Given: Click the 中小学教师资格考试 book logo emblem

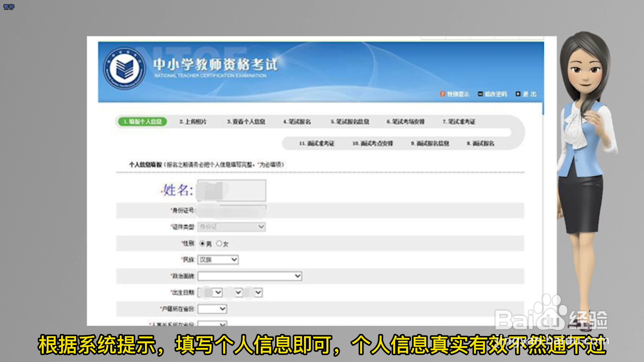Looking at the screenshot, I should (125, 68).
